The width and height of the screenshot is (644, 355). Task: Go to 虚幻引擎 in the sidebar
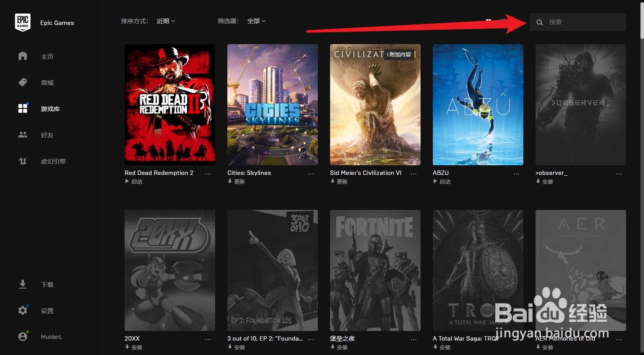tap(53, 161)
